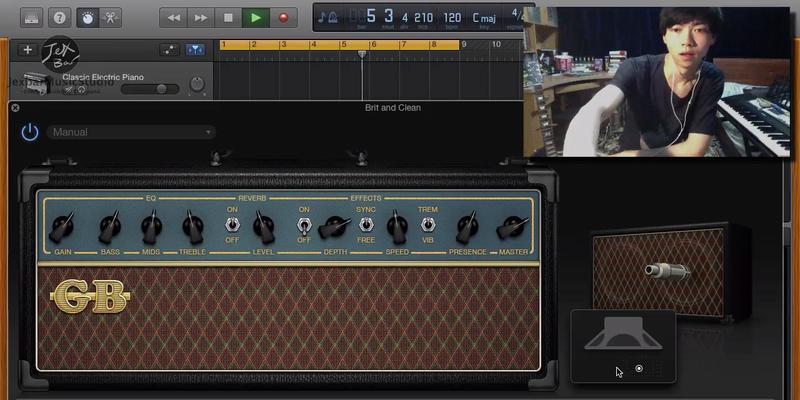Mute the Classic Electric Piano track
800x400 pixels.
click(x=68, y=89)
